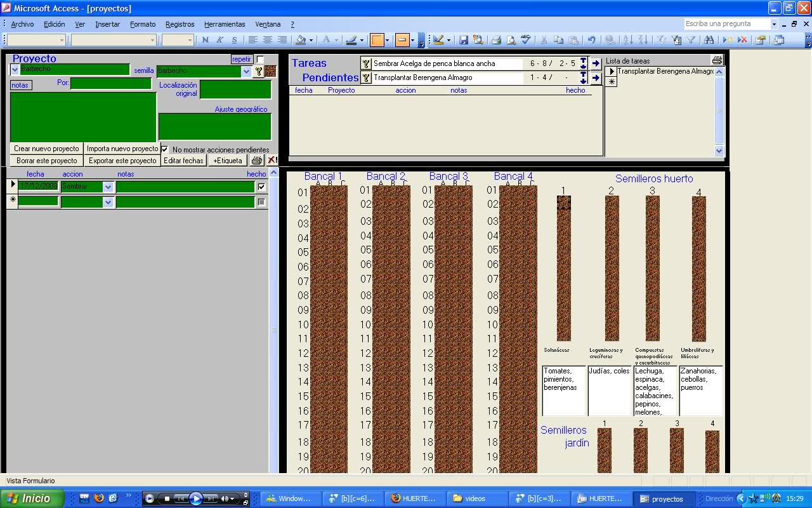The height and width of the screenshot is (508, 812).
Task: Open the Insertar menu
Action: (x=108, y=24)
